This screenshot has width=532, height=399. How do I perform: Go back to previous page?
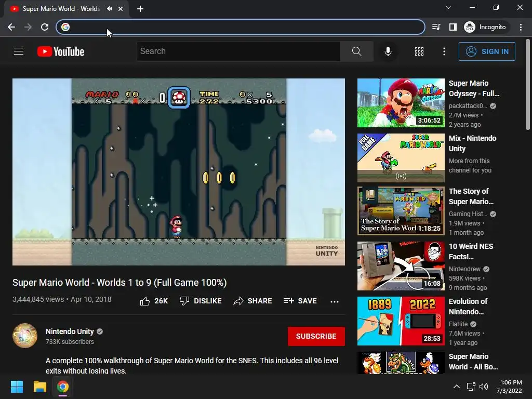pyautogui.click(x=11, y=27)
